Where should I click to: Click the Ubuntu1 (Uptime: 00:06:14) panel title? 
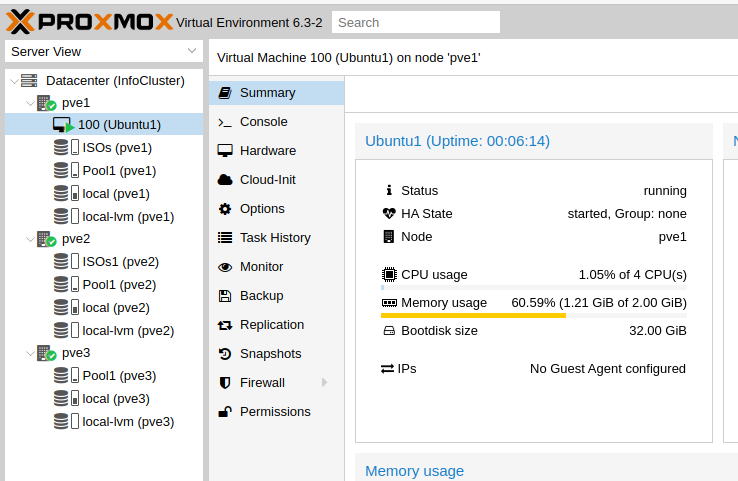click(457, 141)
